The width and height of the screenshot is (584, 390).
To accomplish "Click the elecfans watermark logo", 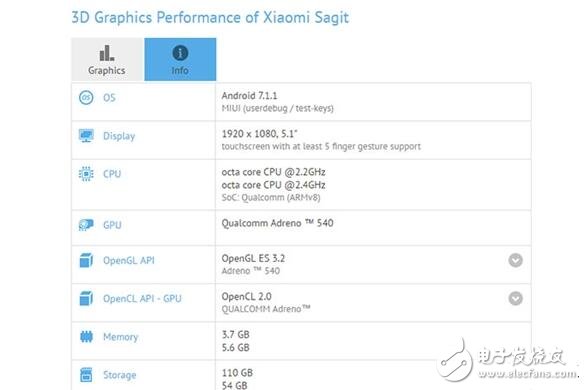I will point(506,361).
